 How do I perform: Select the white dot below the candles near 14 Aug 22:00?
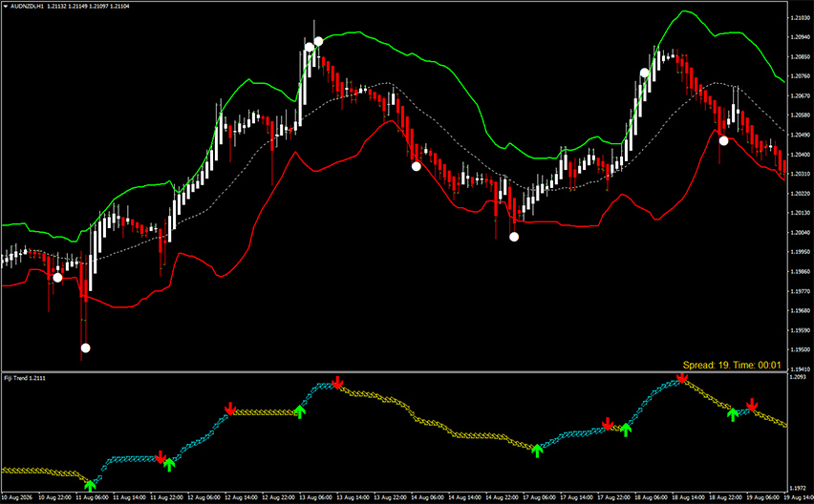point(514,237)
